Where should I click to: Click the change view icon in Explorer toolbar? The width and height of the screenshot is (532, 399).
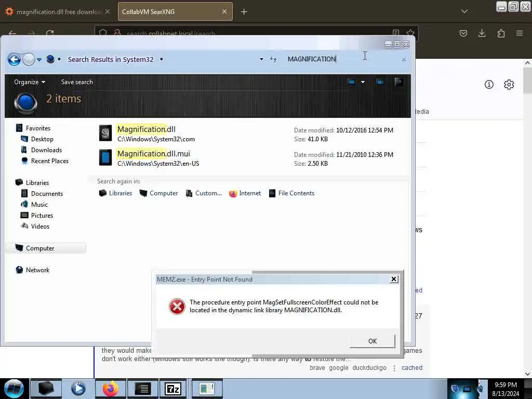(x=352, y=82)
